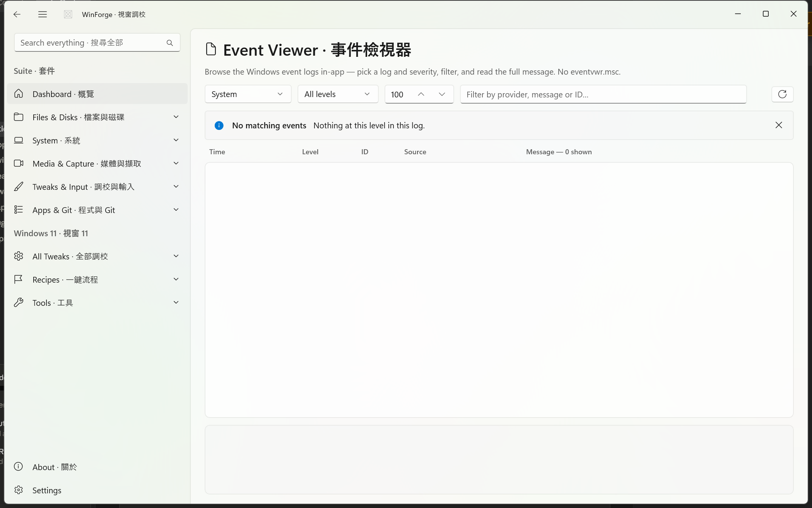This screenshot has height=508, width=812.
Task: Click the WinForge app logo icon
Action: tap(68, 14)
